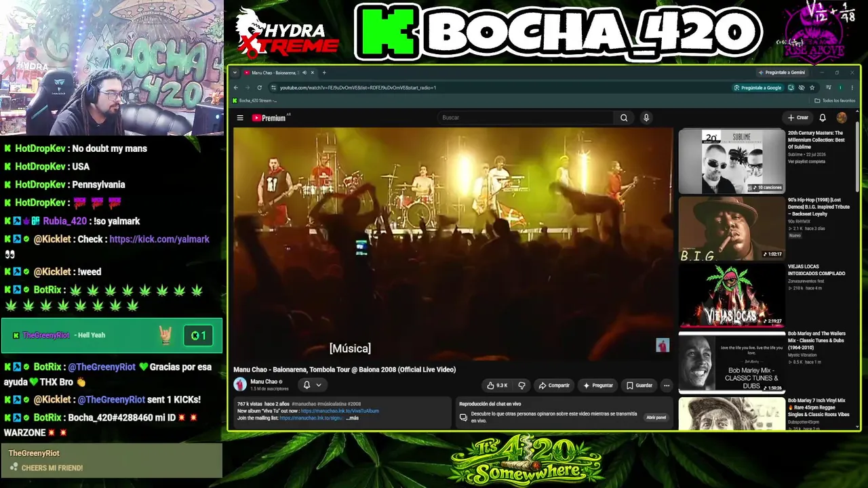Like the Manu Chao video
The width and height of the screenshot is (868, 488).
click(497, 386)
